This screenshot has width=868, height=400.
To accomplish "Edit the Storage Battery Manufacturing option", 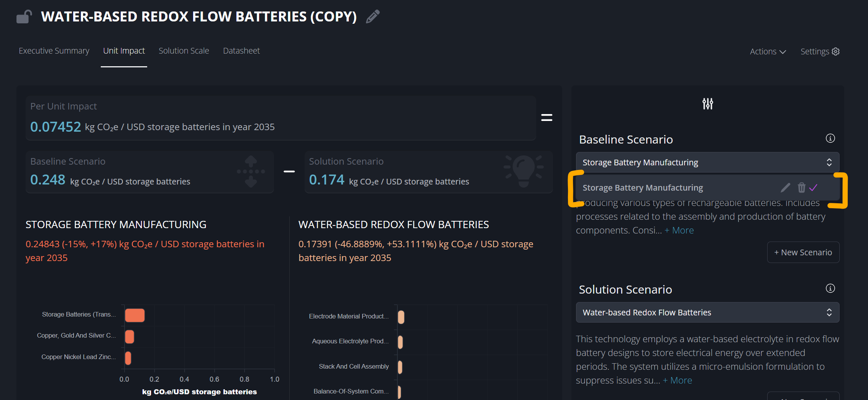I will pyautogui.click(x=785, y=188).
